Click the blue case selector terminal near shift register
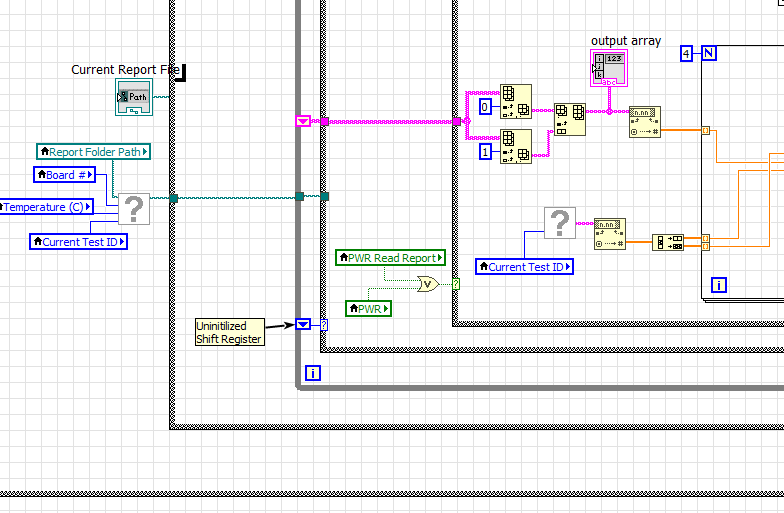Screen dimensions: 784x513 click(324, 325)
